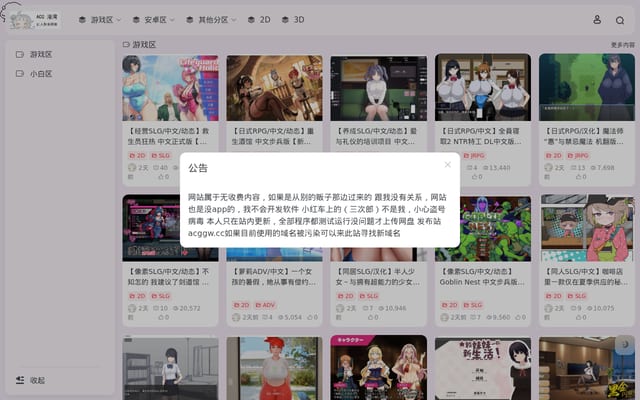Open the 同居SLG 半人少女 title link

click(376, 277)
